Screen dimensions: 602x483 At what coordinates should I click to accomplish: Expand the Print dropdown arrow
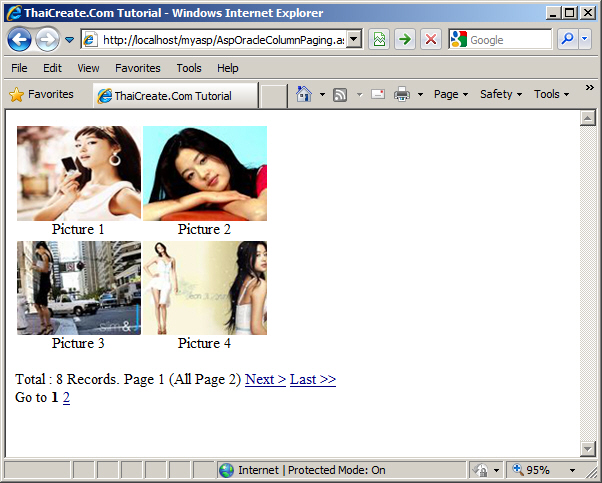click(x=420, y=94)
